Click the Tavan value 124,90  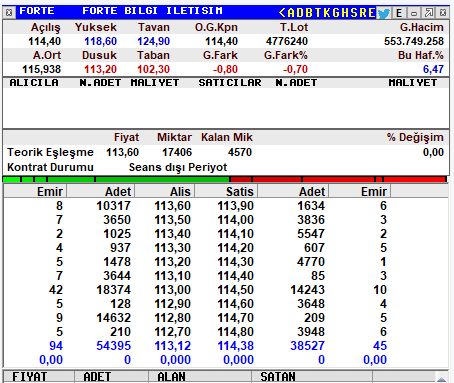tap(153, 41)
